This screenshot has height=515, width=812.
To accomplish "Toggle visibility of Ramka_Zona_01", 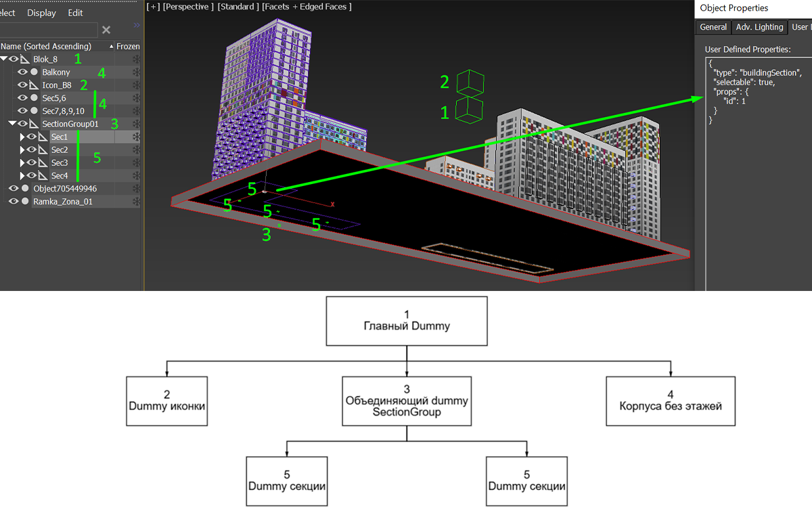I will [14, 202].
